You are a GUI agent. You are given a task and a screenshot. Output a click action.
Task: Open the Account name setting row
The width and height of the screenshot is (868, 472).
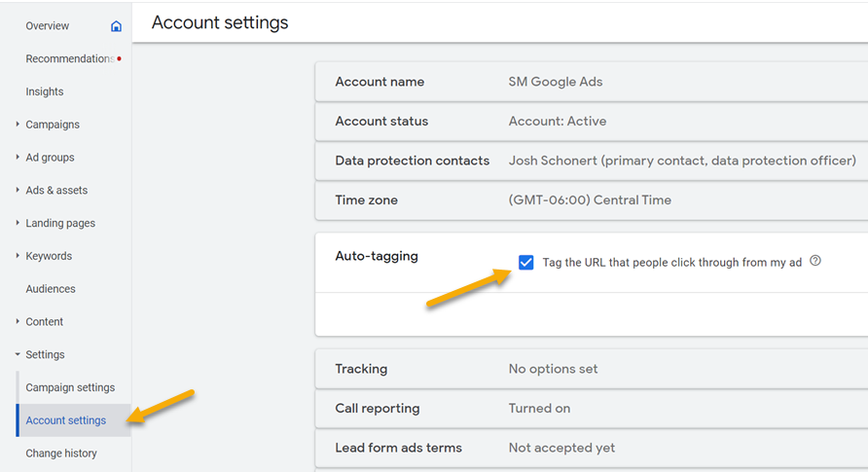pos(591,82)
